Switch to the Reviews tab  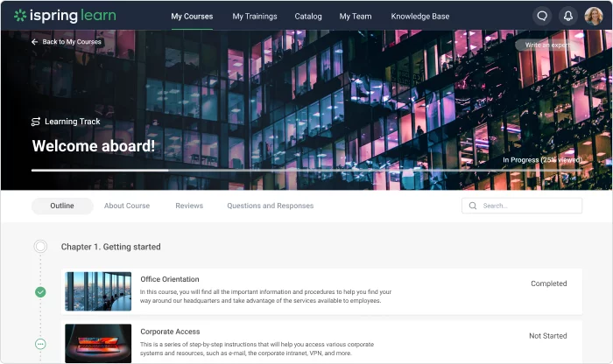tap(189, 206)
